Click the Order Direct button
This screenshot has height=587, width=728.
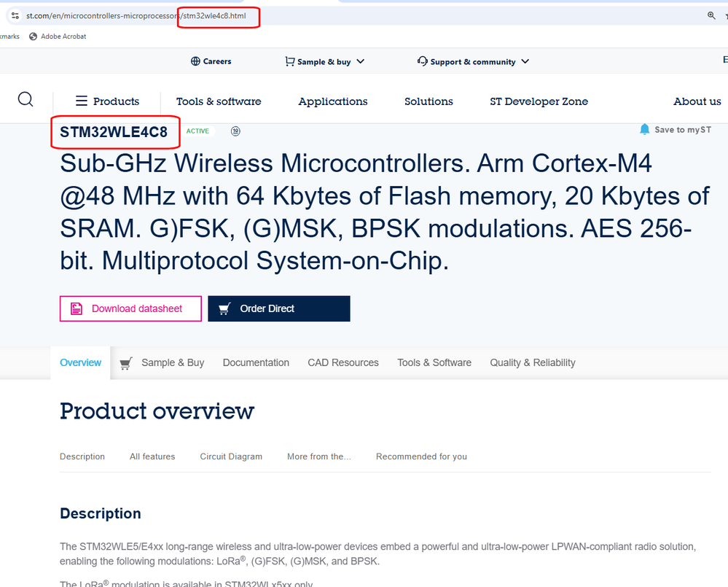click(278, 308)
